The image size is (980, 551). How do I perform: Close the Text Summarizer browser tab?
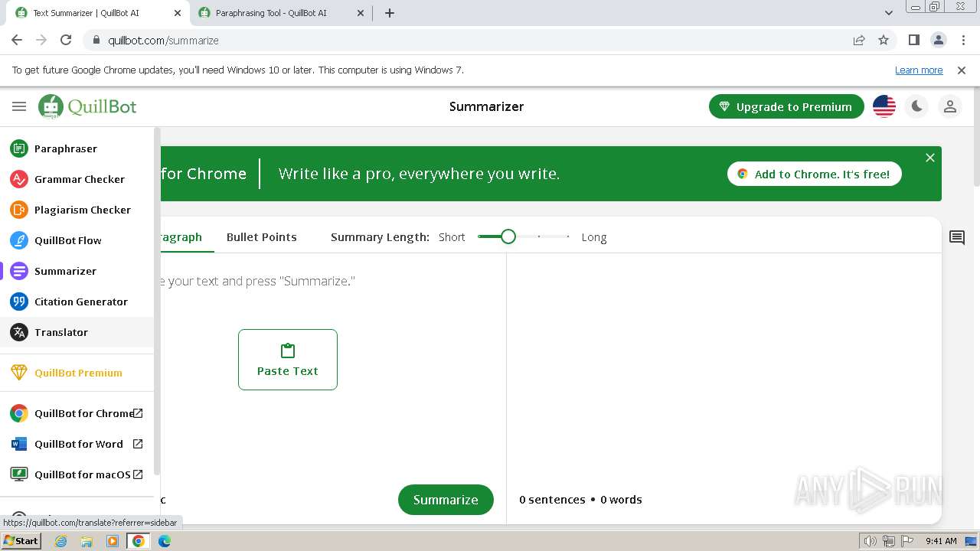(x=177, y=13)
